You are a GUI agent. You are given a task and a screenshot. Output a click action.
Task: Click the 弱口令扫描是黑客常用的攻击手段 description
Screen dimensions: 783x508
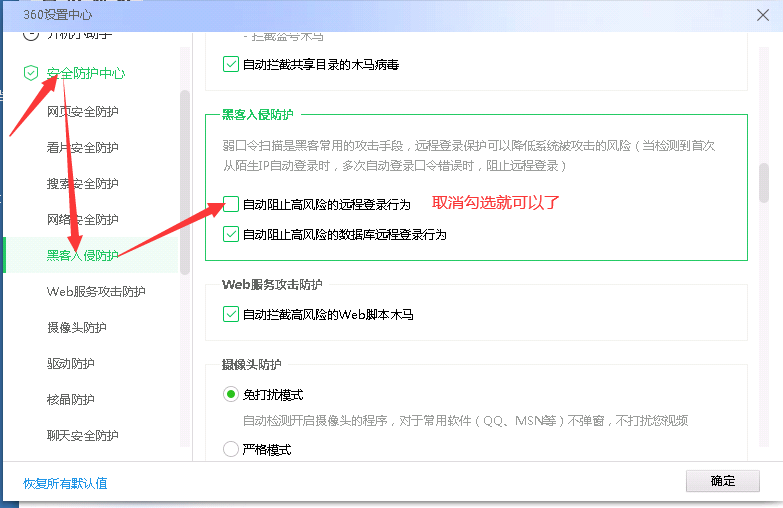click(x=469, y=155)
